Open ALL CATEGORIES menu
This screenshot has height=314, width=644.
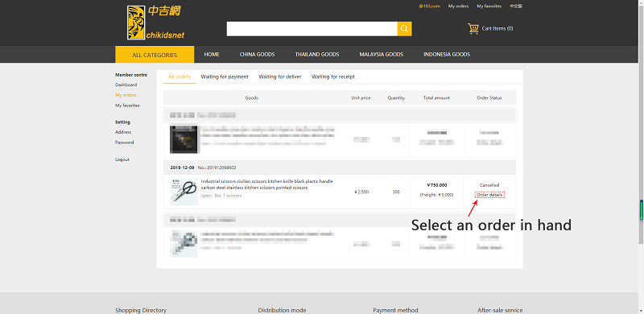tap(155, 55)
